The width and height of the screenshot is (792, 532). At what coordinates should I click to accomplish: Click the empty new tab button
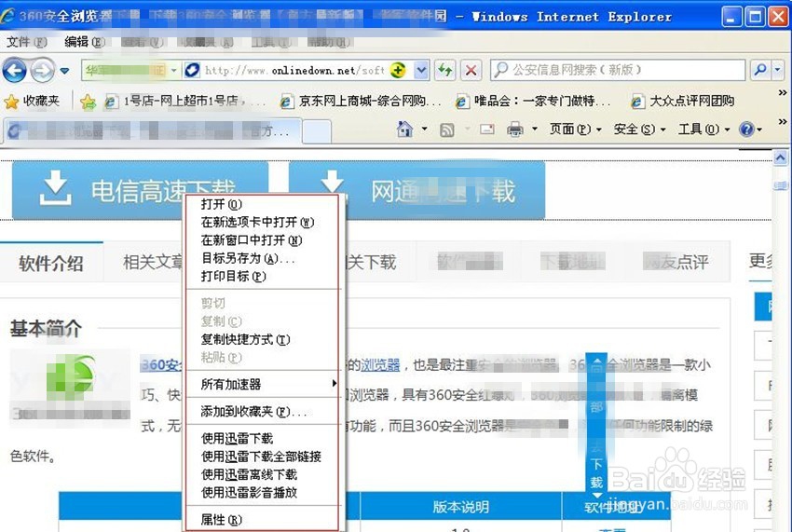(x=317, y=132)
